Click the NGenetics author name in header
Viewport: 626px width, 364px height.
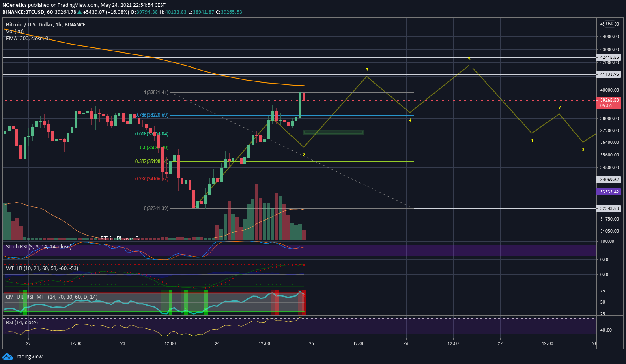(15, 5)
